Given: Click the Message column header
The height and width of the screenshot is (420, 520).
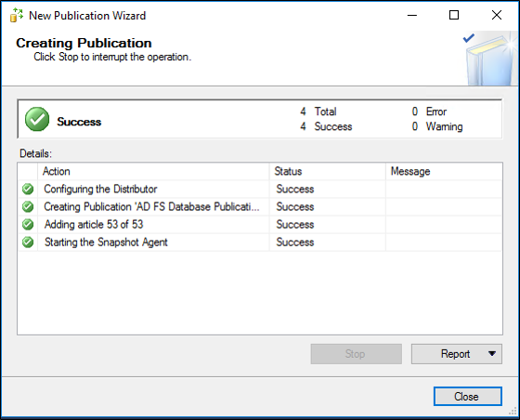Looking at the screenshot, I should pyautogui.click(x=444, y=172).
